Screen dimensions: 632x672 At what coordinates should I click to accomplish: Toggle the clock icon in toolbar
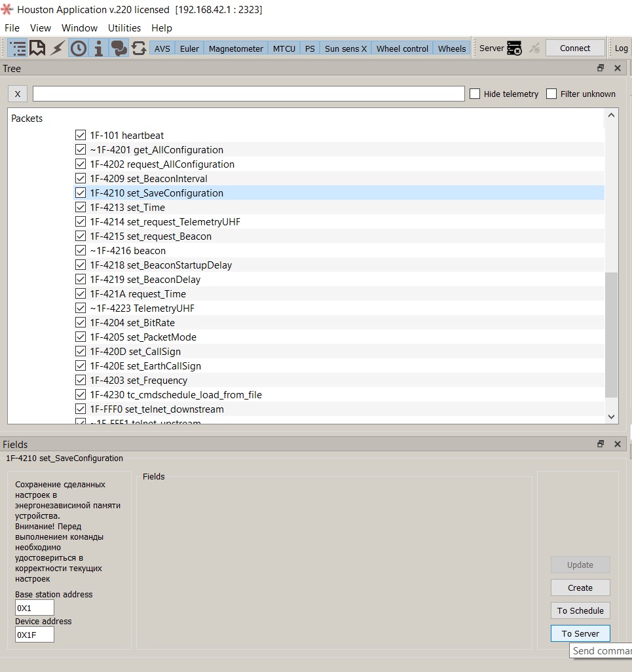click(x=79, y=48)
